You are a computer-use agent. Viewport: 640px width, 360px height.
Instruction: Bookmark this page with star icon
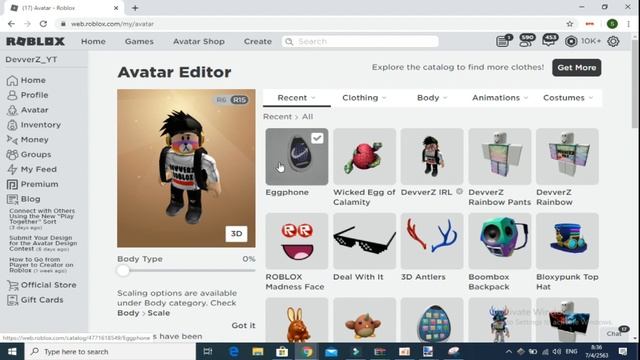point(570,24)
